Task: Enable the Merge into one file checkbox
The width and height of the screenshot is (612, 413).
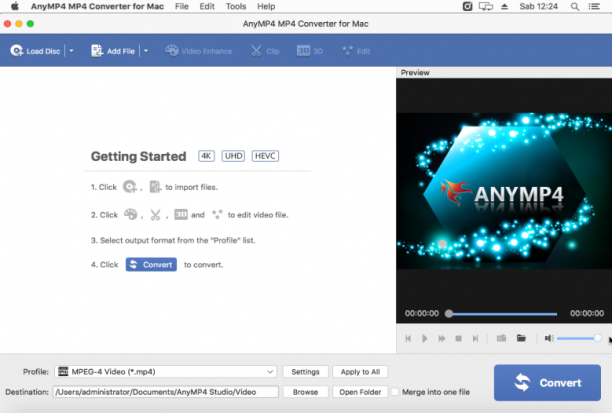Action: click(395, 392)
